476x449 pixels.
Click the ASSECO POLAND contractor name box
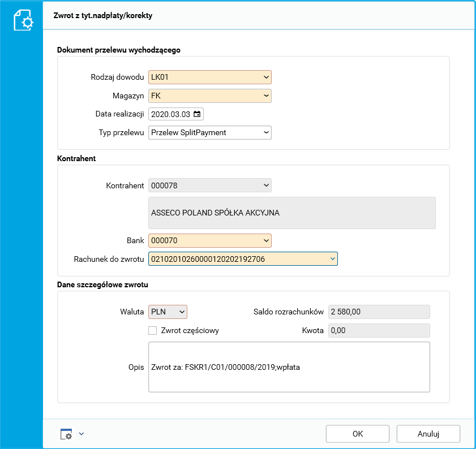(x=291, y=213)
